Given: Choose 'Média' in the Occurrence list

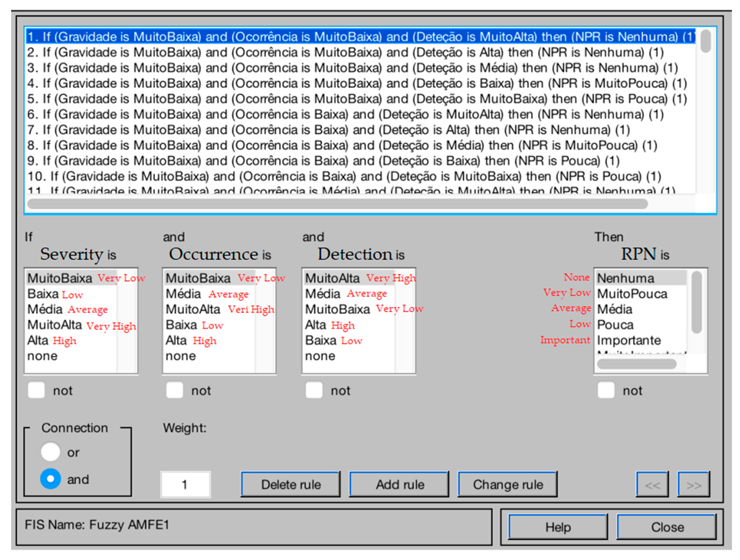Looking at the screenshot, I should (183, 294).
